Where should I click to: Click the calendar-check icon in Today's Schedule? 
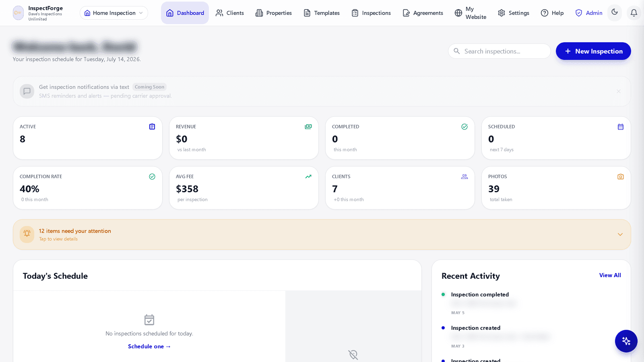149,320
